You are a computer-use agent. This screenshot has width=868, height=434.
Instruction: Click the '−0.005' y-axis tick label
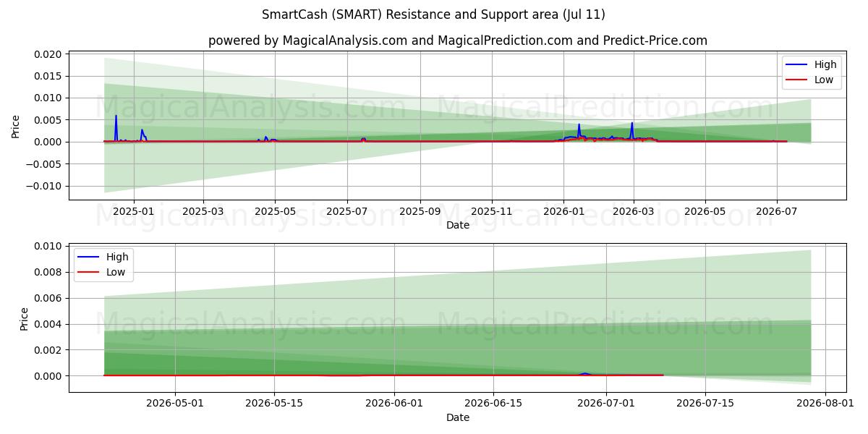[46, 164]
